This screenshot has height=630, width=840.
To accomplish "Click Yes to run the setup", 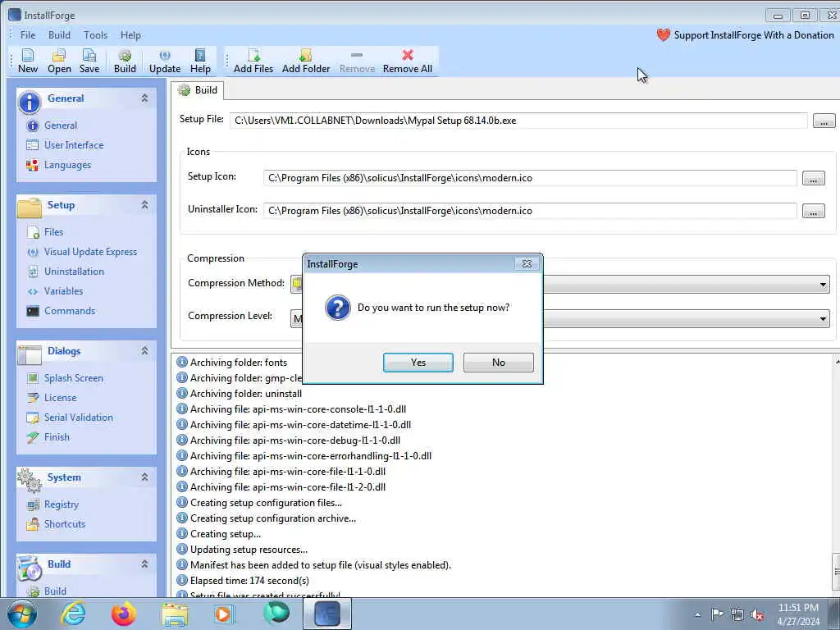I will [x=418, y=363].
